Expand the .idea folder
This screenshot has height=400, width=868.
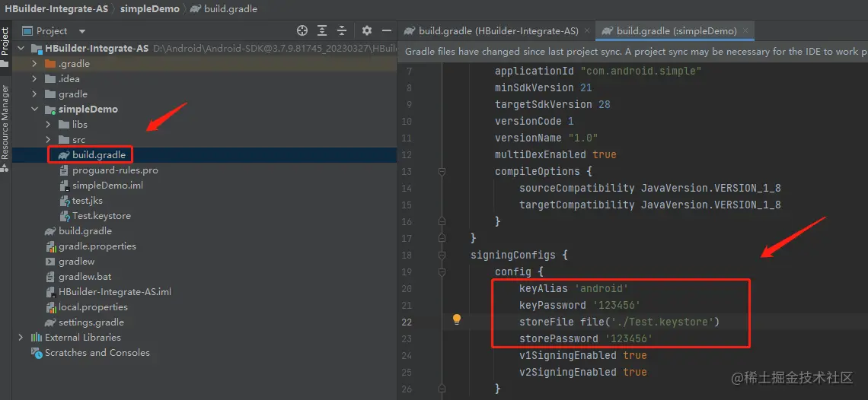click(x=34, y=78)
